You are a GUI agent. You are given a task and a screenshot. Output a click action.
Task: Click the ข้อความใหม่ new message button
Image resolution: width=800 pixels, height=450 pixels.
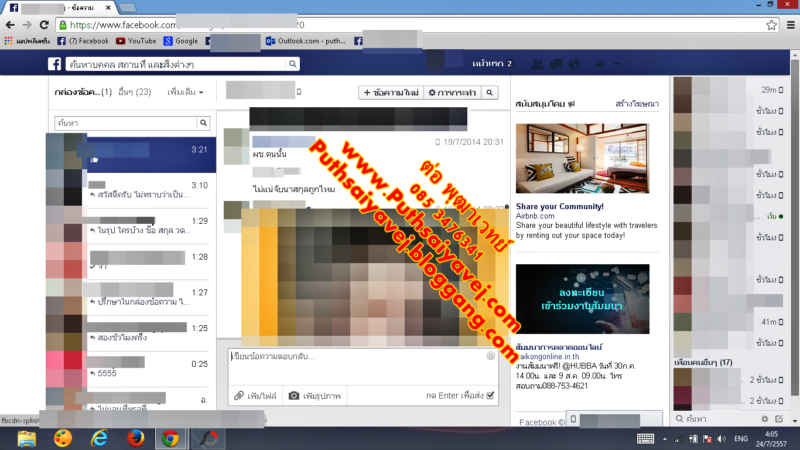click(x=391, y=93)
